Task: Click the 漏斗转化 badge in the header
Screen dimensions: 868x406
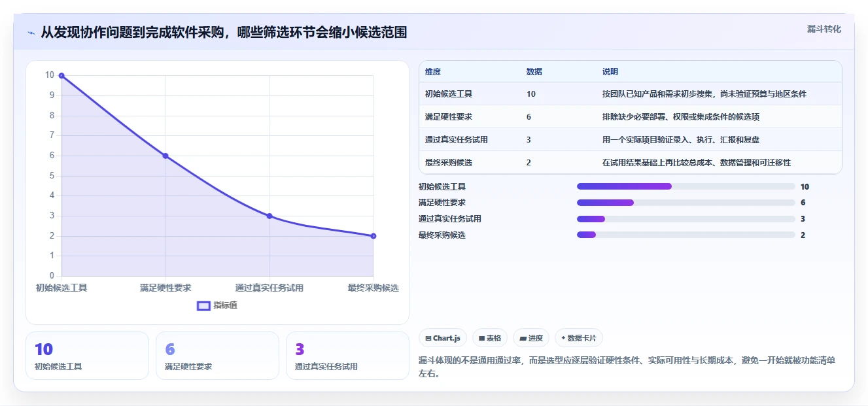Action: 824,29
